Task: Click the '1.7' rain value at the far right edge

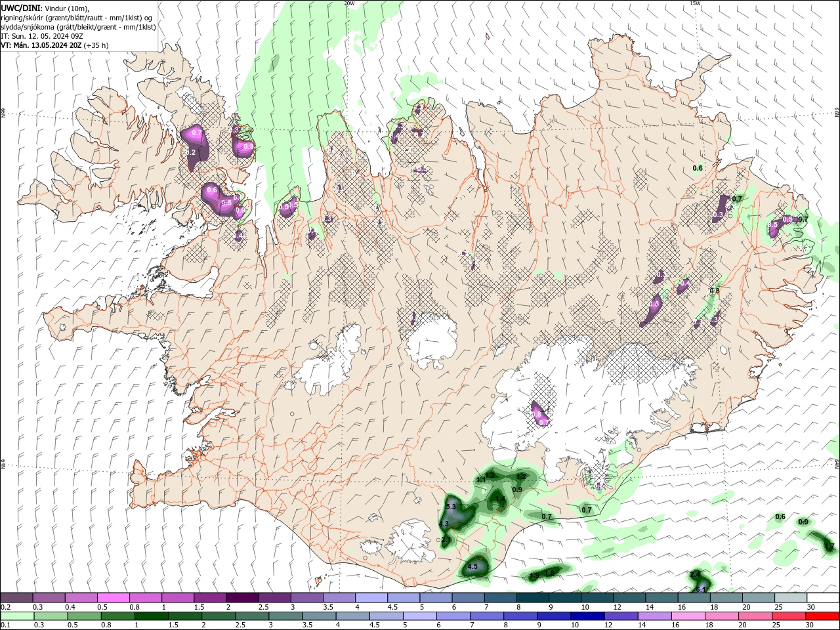Action: [x=829, y=546]
